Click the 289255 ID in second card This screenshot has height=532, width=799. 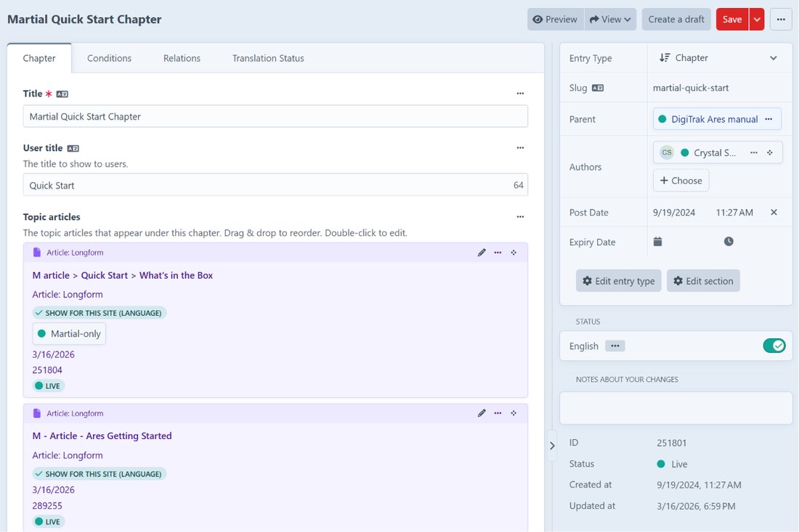pos(47,506)
